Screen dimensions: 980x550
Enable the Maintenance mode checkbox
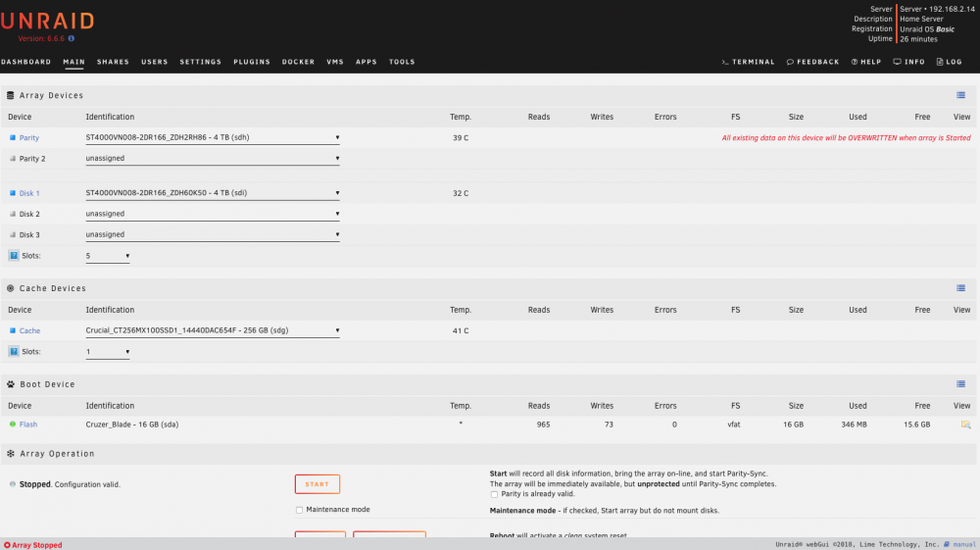299,510
